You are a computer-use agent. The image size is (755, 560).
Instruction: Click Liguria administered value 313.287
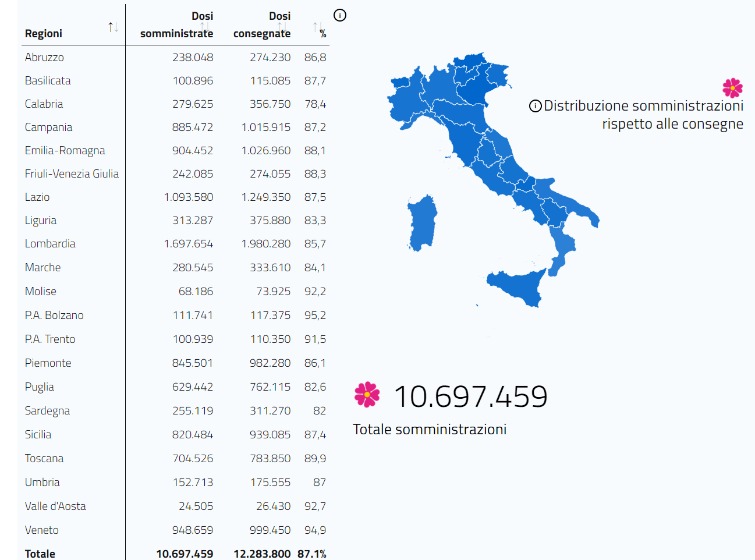click(x=193, y=220)
